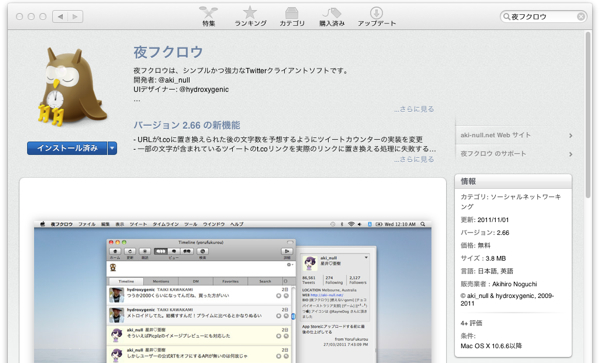Screen dimensions: 600x363
Task: Click the カテゴリ: ソーシャルネットワーキング text
Action: click(511, 202)
